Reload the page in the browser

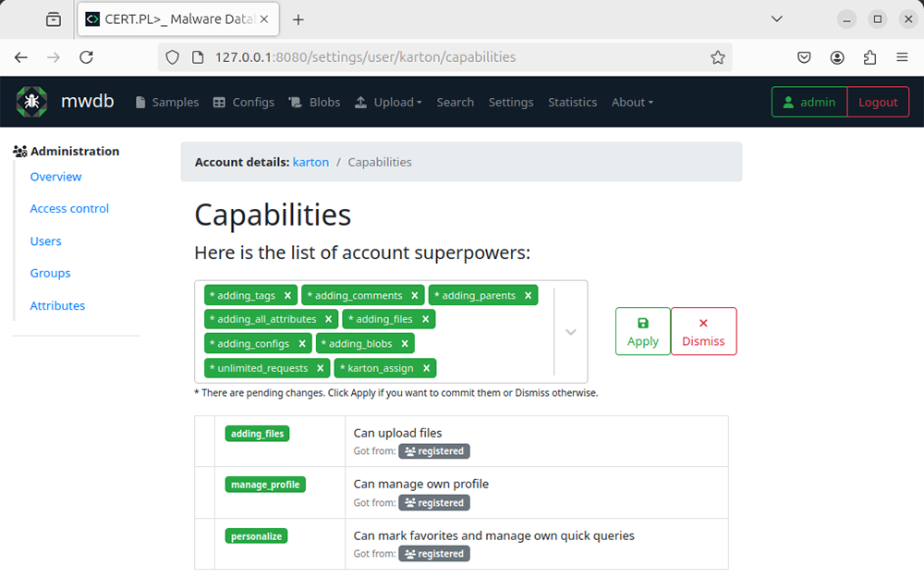click(86, 57)
